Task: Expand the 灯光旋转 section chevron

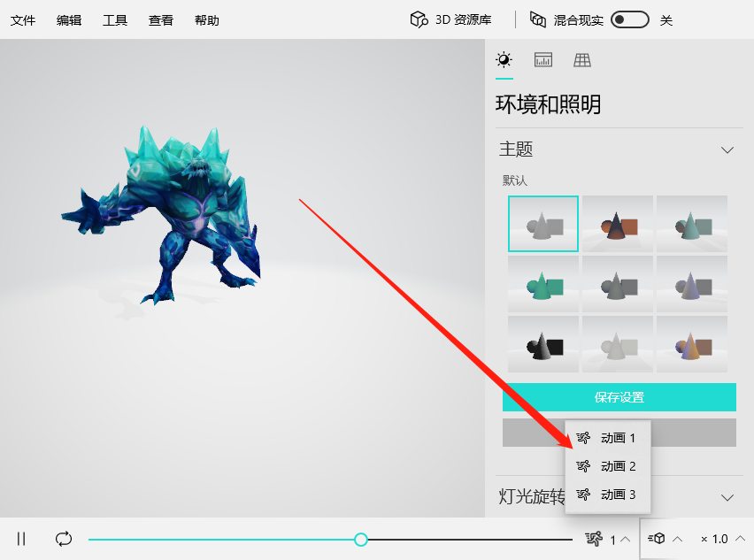Action: (727, 497)
